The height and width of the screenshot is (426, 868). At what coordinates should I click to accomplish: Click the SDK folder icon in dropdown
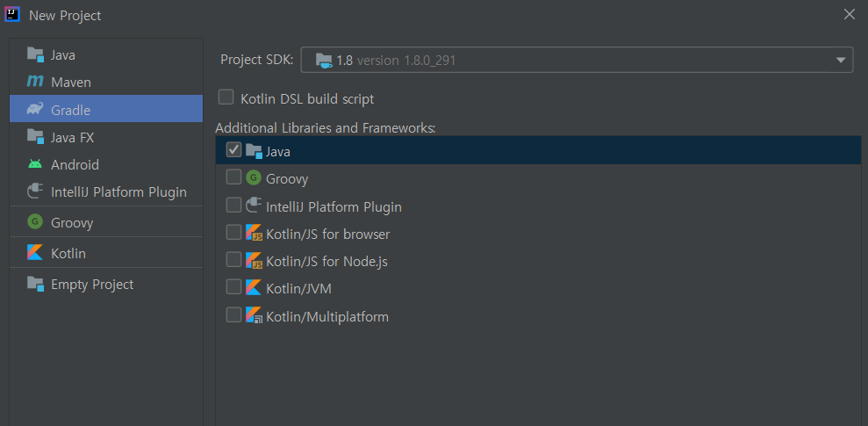coord(324,60)
